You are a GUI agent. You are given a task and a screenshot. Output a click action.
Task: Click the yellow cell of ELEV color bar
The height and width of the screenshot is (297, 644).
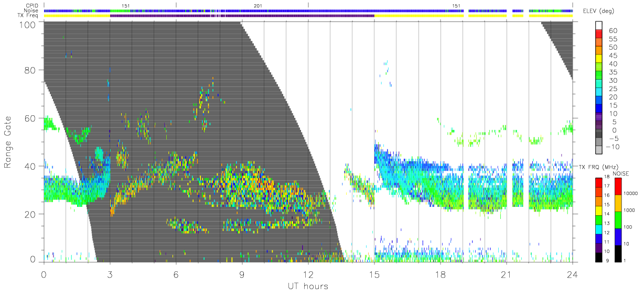[599, 59]
